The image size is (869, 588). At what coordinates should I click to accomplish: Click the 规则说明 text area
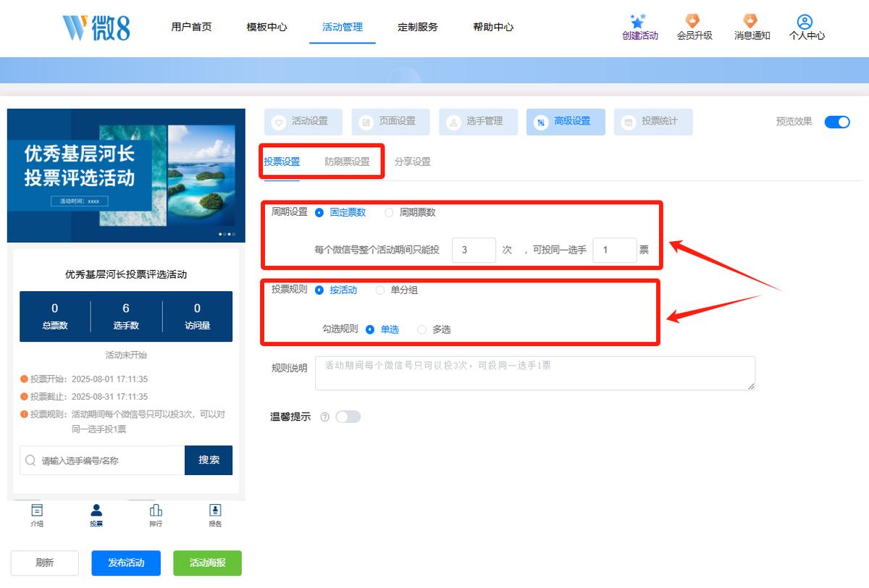click(x=534, y=373)
